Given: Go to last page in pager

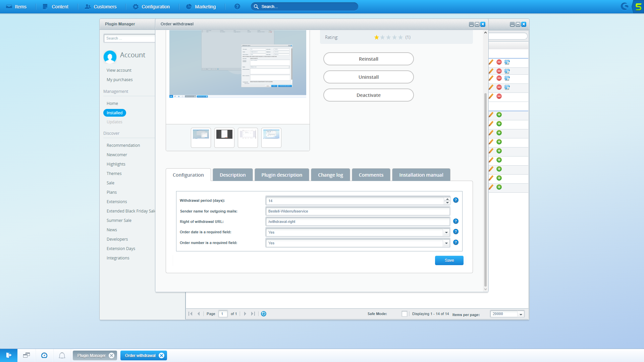Looking at the screenshot, I should [253, 314].
